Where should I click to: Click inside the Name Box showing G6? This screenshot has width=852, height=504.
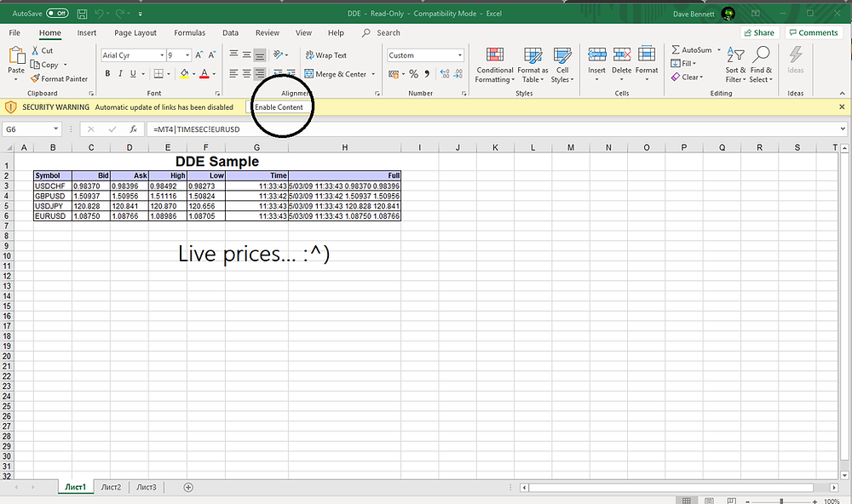(x=26, y=129)
